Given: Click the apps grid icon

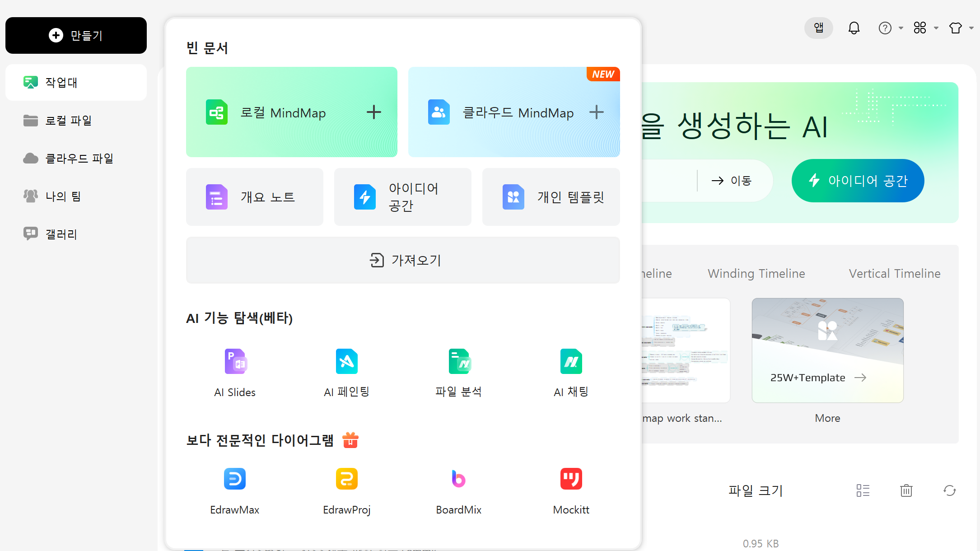Looking at the screenshot, I should click(920, 28).
